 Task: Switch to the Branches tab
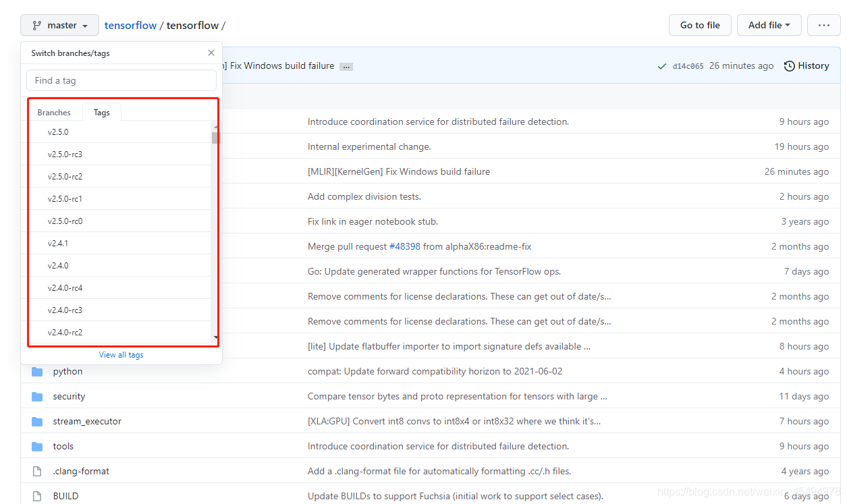click(54, 113)
